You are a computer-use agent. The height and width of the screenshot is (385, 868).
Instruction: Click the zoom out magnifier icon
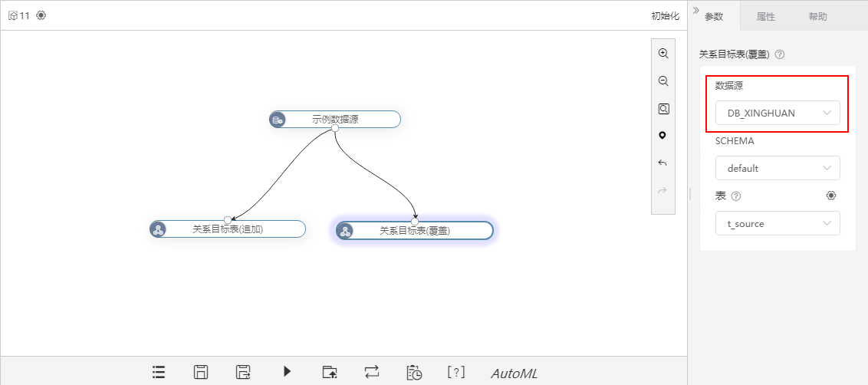click(663, 81)
